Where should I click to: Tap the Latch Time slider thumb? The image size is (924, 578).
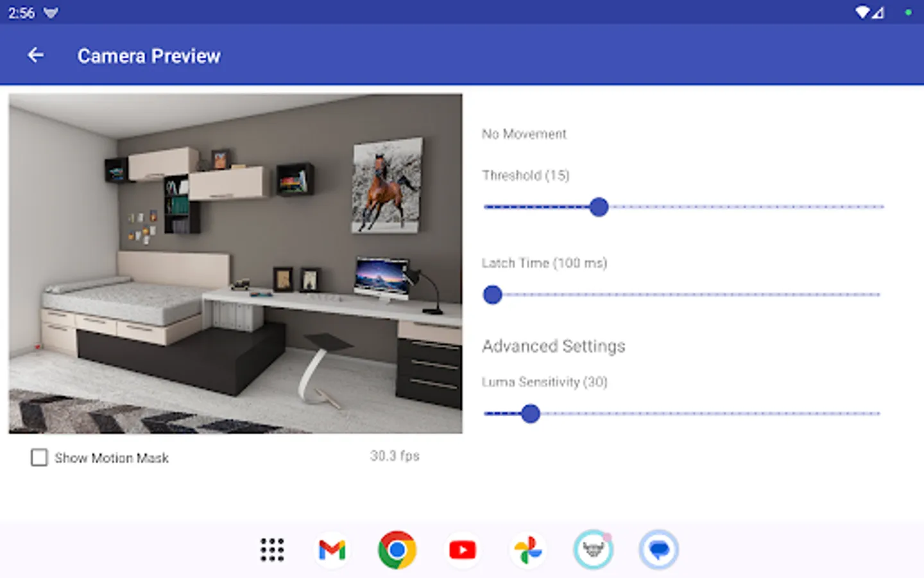(x=492, y=295)
